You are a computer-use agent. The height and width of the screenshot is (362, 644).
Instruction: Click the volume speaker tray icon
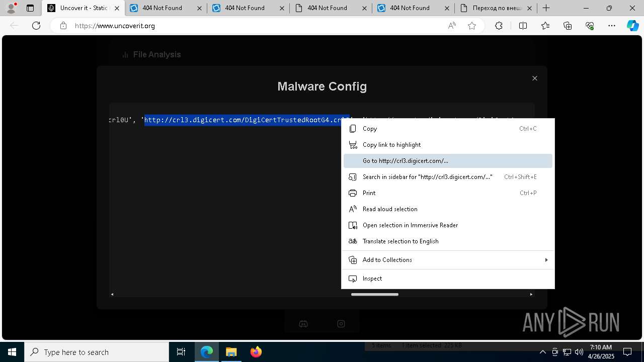[579, 352]
